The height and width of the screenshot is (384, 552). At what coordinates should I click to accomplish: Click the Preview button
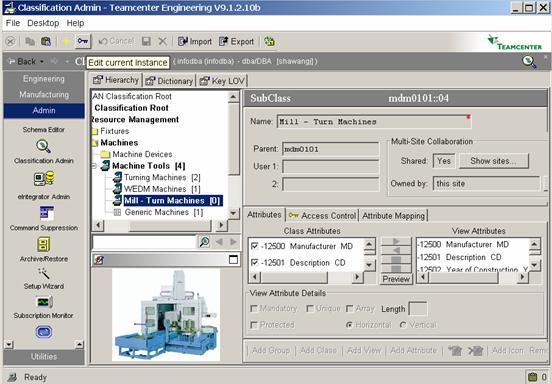tap(396, 279)
